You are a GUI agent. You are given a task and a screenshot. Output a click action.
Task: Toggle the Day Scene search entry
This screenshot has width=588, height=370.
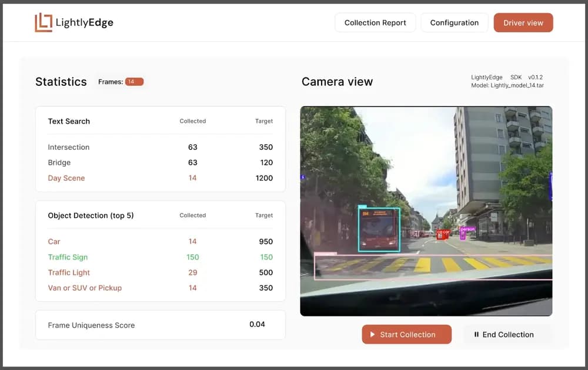coord(66,178)
